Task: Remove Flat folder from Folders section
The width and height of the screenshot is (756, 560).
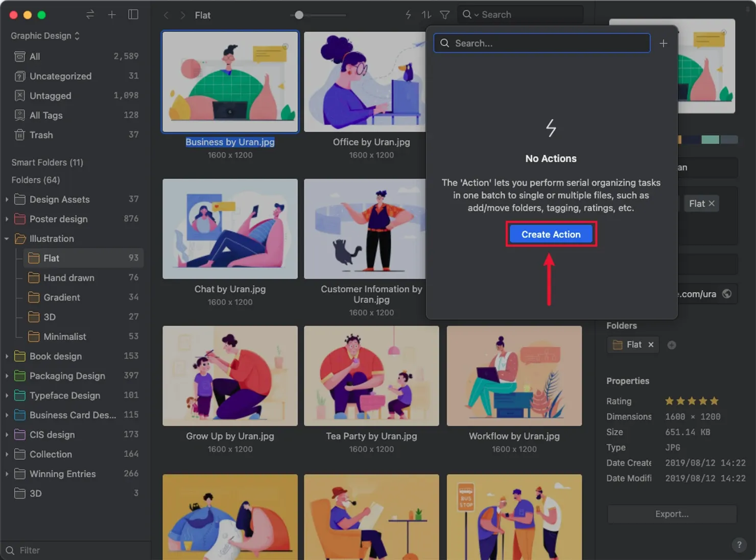Action: tap(651, 345)
